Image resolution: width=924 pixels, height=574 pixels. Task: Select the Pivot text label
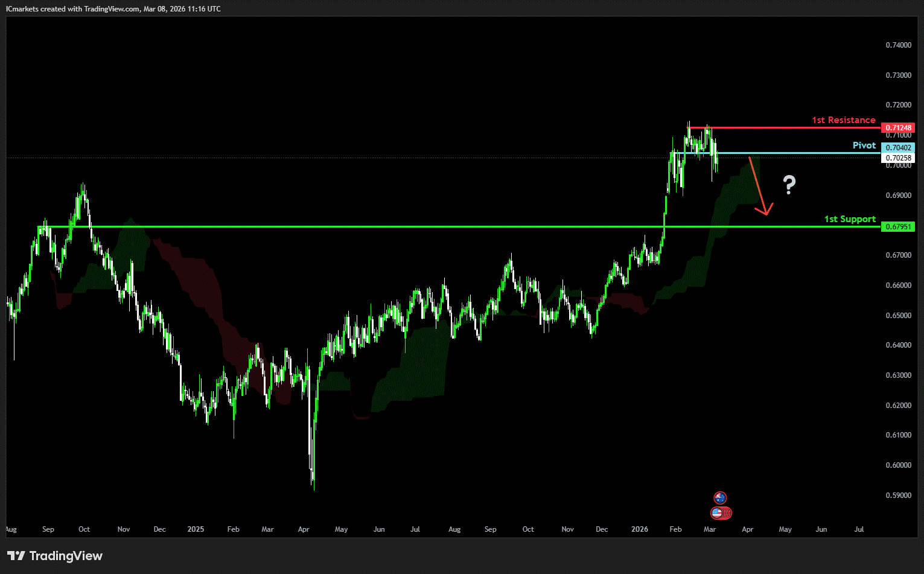click(x=864, y=145)
